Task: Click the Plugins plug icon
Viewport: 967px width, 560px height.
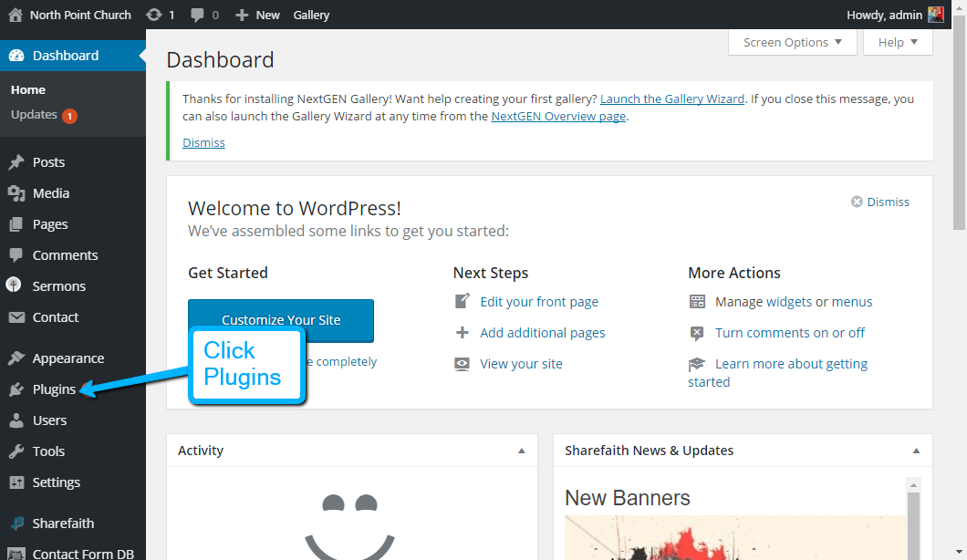Action: coord(16,389)
